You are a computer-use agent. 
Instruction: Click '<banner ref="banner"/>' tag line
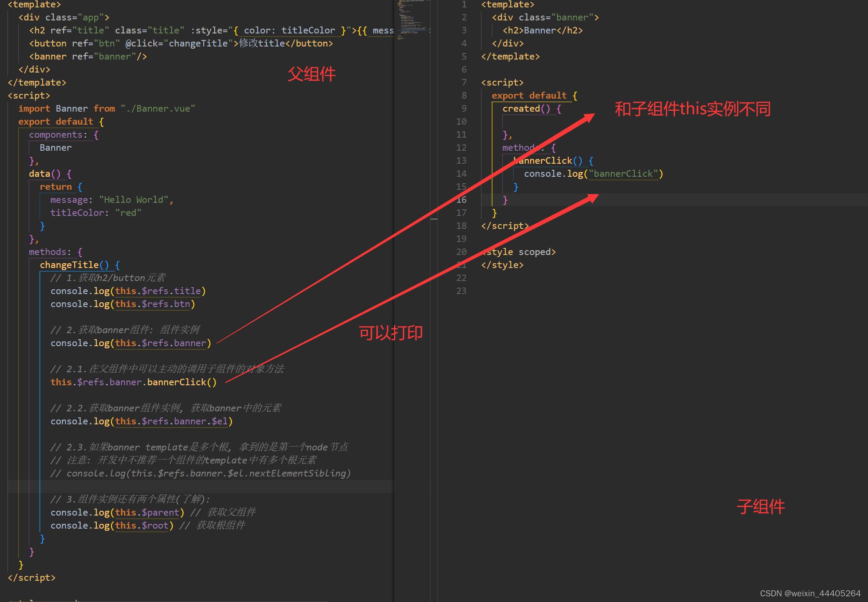(x=88, y=56)
